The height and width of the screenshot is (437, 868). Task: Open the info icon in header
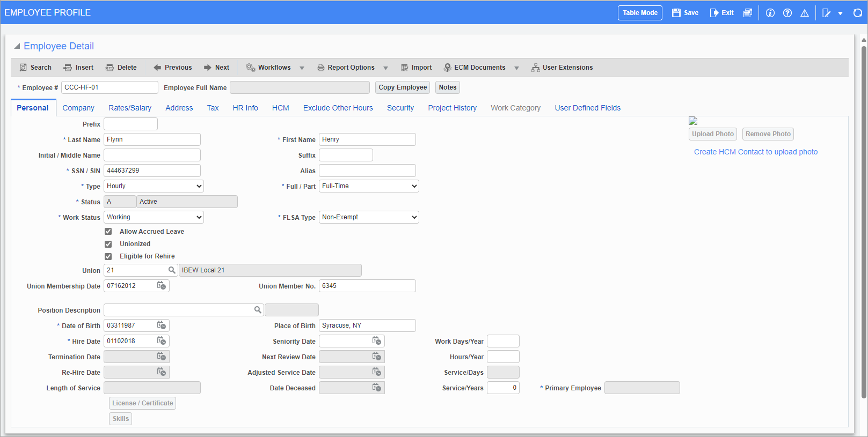point(770,13)
